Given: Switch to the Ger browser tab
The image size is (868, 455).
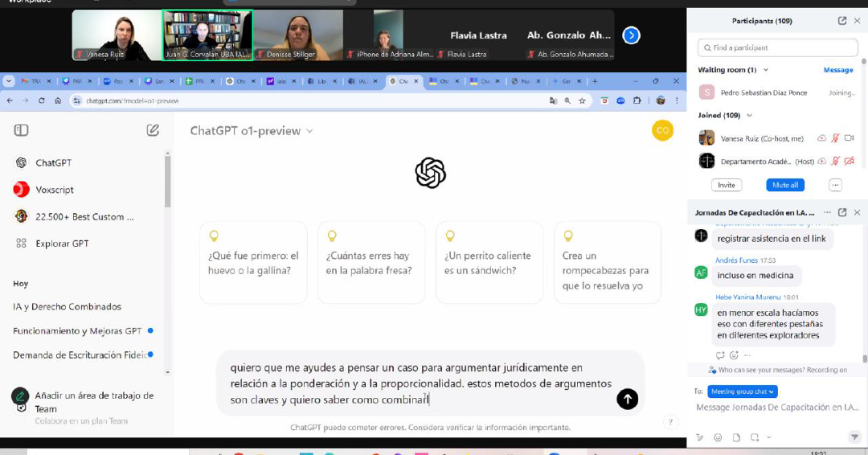Looking at the screenshot, I should (x=566, y=81).
